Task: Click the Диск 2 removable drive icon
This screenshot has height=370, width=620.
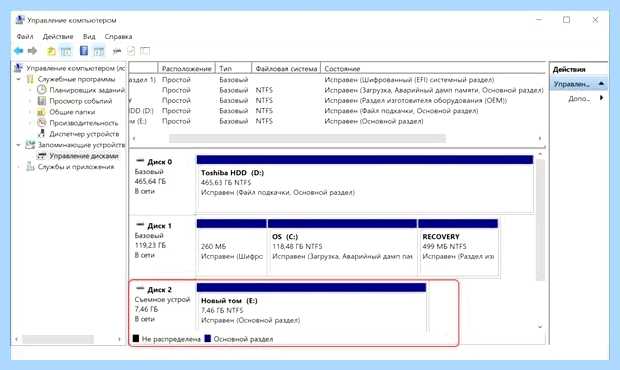Action: 140,289
